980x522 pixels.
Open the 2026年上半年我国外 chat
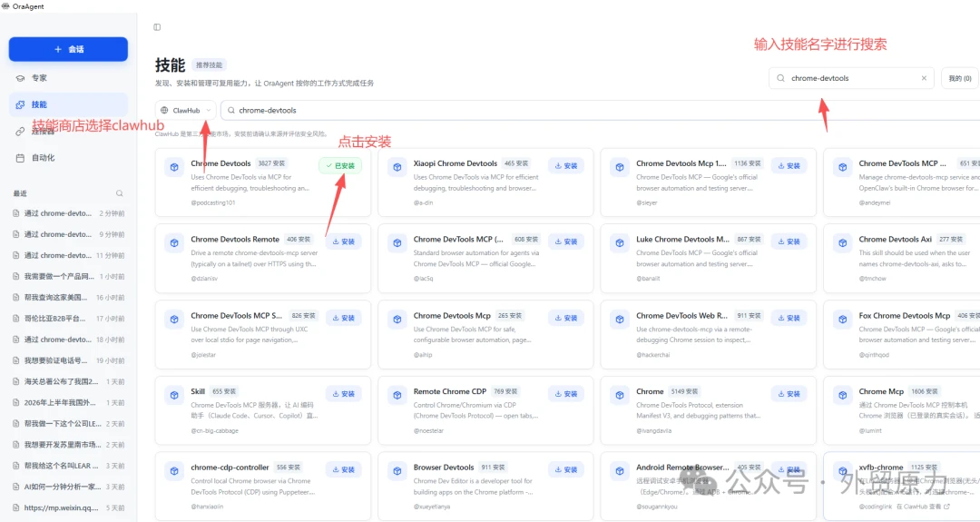coord(68,402)
